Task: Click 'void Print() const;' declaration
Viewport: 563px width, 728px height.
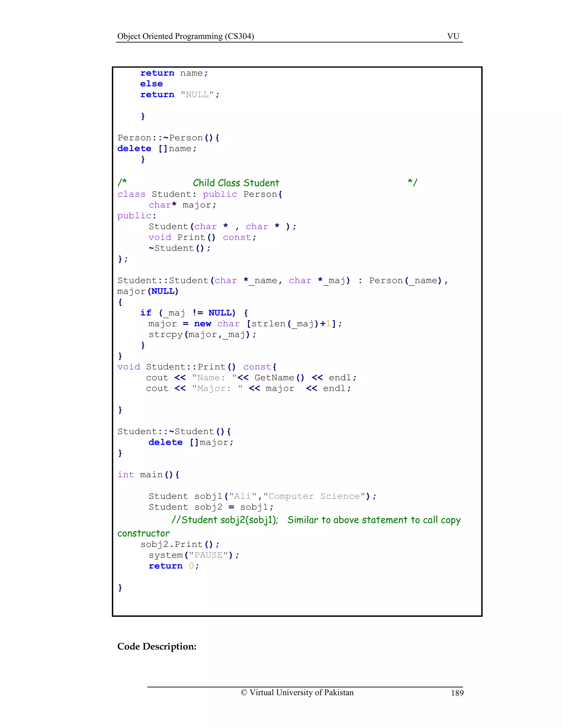Action: pyautogui.click(x=202, y=237)
